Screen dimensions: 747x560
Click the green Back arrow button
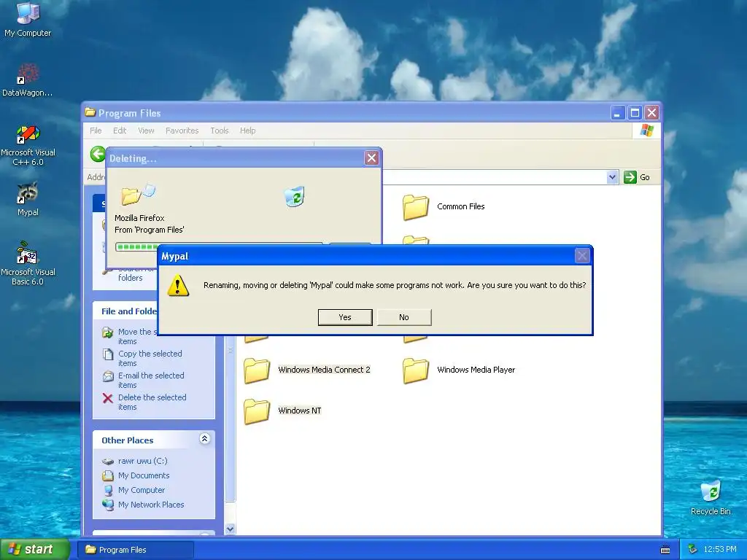(98, 154)
